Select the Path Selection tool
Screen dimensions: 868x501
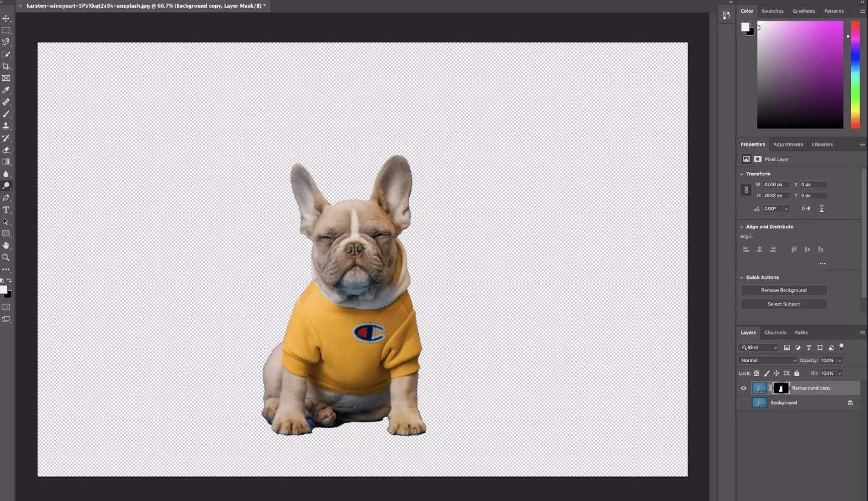click(x=6, y=222)
